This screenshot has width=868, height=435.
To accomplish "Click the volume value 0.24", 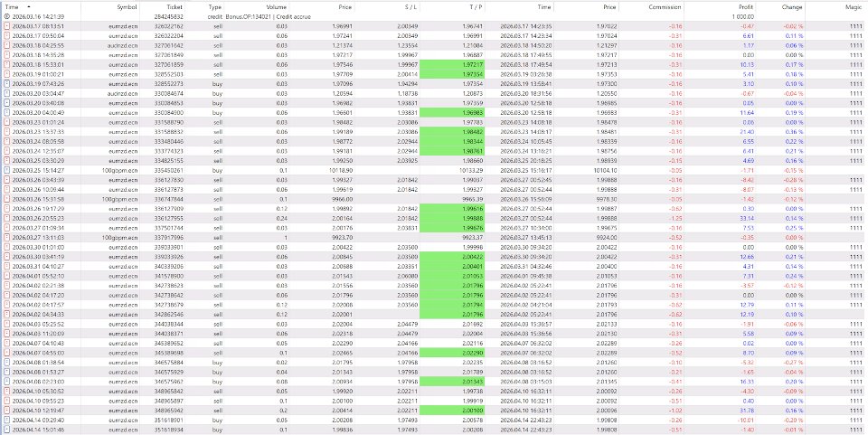I will (x=282, y=218).
